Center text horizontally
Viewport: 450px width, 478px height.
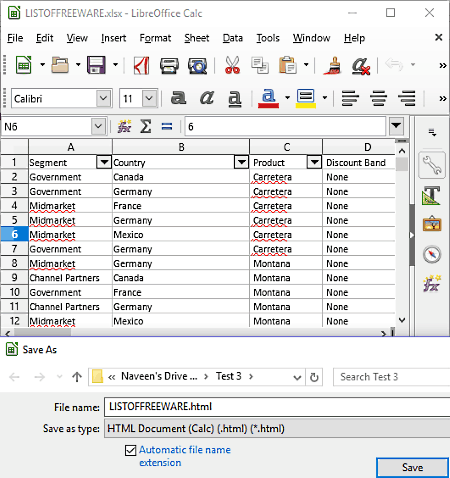pos(378,98)
